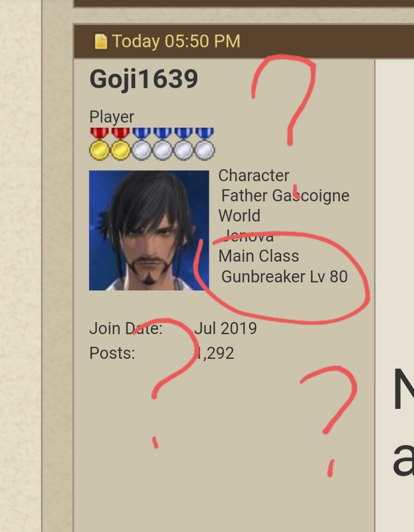Click the yellow post document icon
This screenshot has width=414, height=532.
(101, 41)
